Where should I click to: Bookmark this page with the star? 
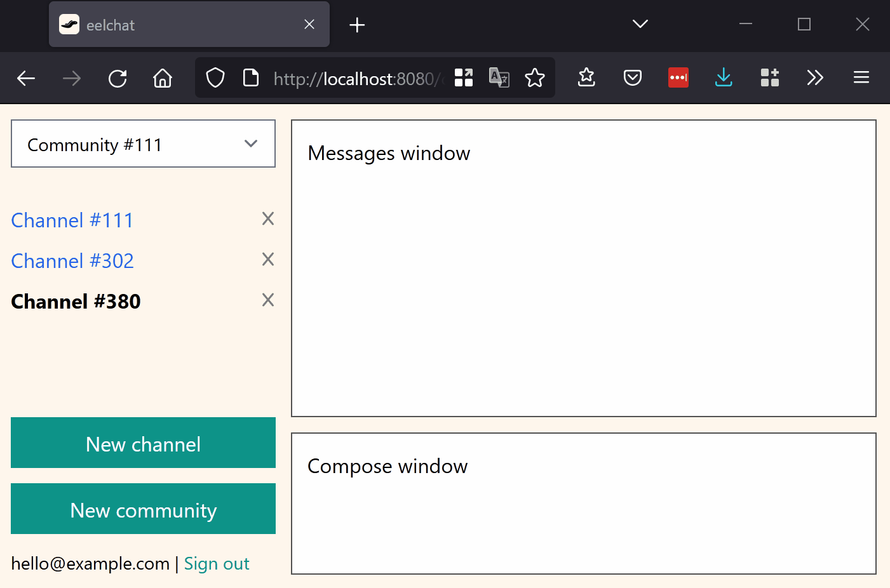point(535,77)
